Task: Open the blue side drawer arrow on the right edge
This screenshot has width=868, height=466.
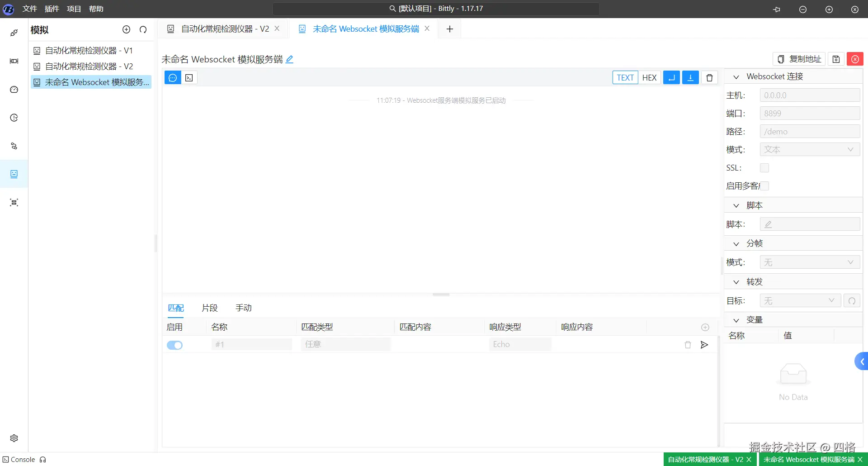Action: [862, 361]
